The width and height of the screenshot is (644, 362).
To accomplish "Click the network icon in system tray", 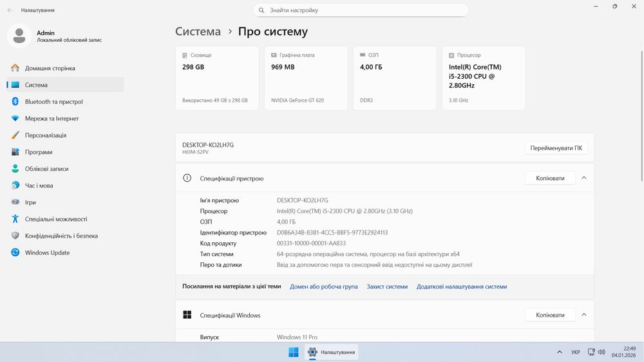I will (x=591, y=352).
